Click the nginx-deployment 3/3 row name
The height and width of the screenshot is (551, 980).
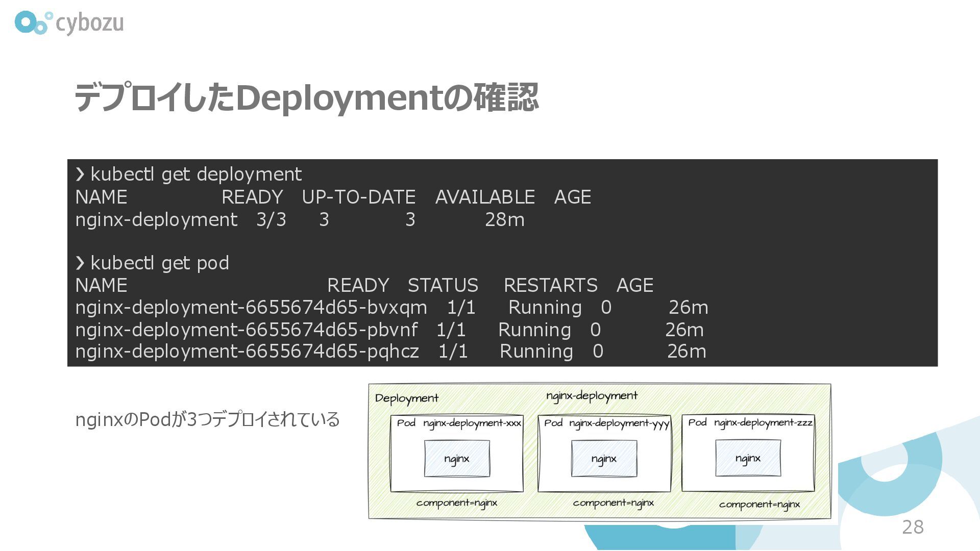[x=156, y=220]
